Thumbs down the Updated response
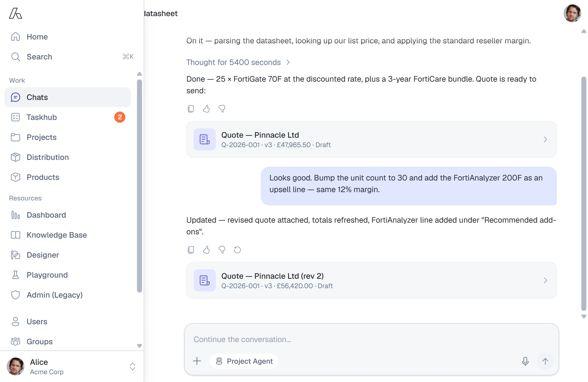588x382 pixels. point(222,250)
